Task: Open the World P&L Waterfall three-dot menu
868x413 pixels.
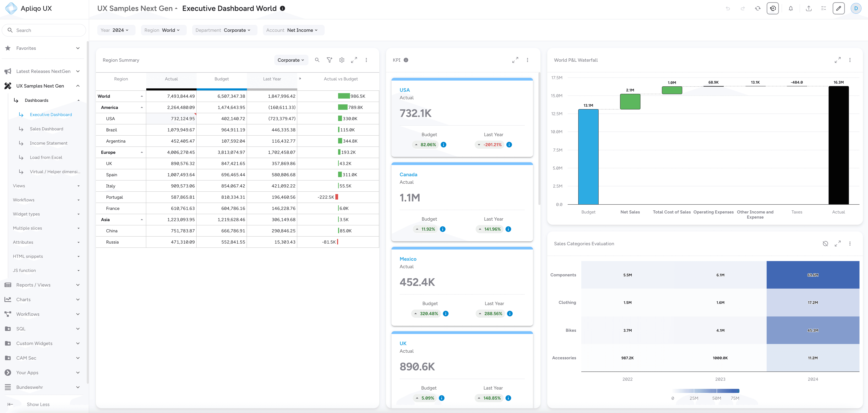Action: click(850, 60)
